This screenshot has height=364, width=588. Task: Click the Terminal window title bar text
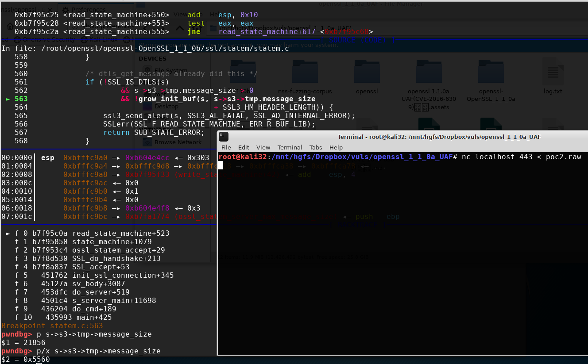click(x=439, y=137)
